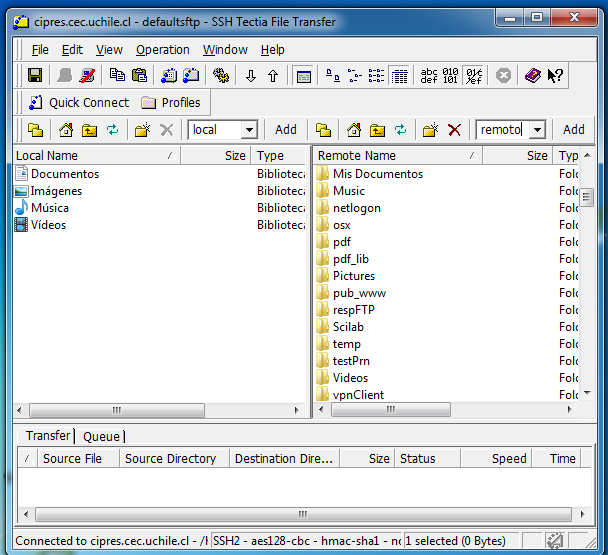Screen dimensions: 608x555
Task: Open the Profiles list
Action: click(x=171, y=102)
